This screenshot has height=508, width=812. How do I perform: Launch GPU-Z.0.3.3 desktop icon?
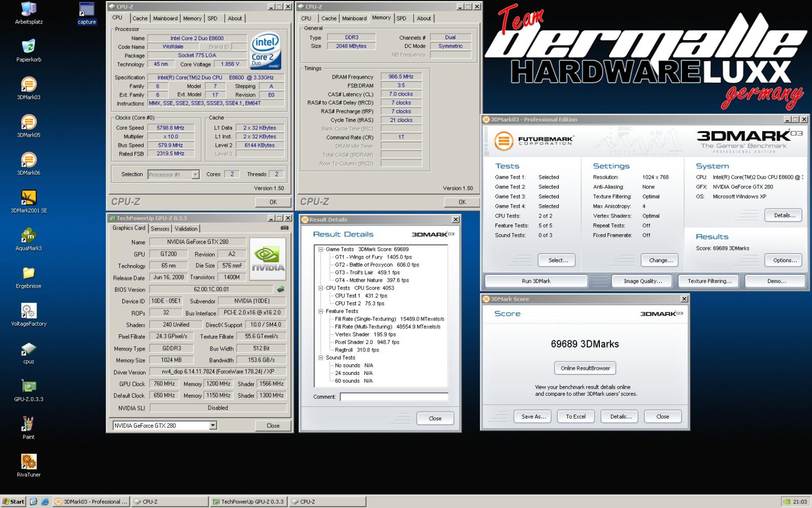point(29,391)
